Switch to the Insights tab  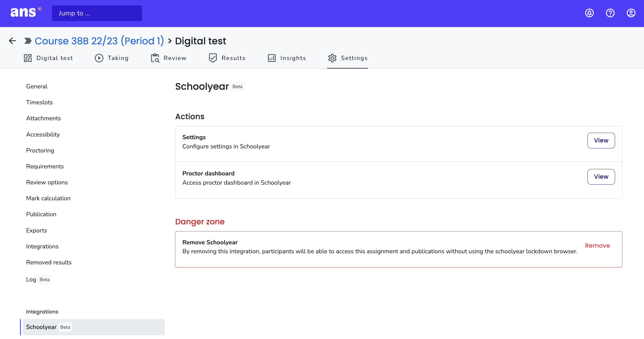click(x=287, y=58)
